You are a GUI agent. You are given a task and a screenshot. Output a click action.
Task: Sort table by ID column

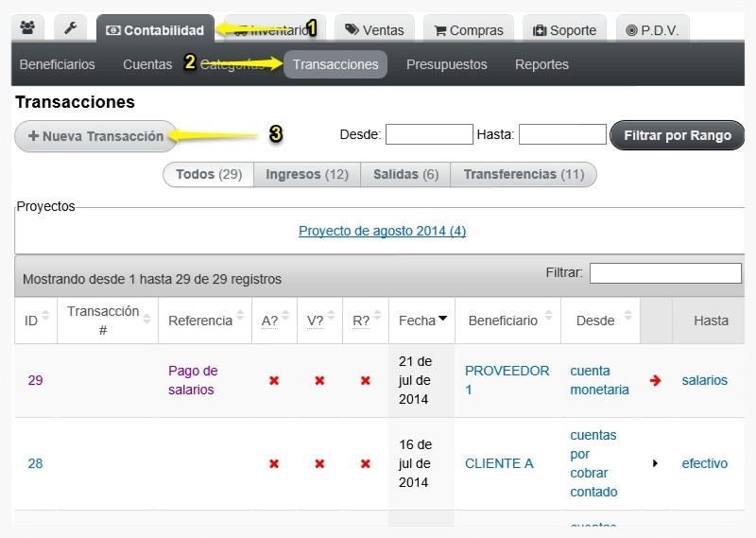pyautogui.click(x=36, y=321)
